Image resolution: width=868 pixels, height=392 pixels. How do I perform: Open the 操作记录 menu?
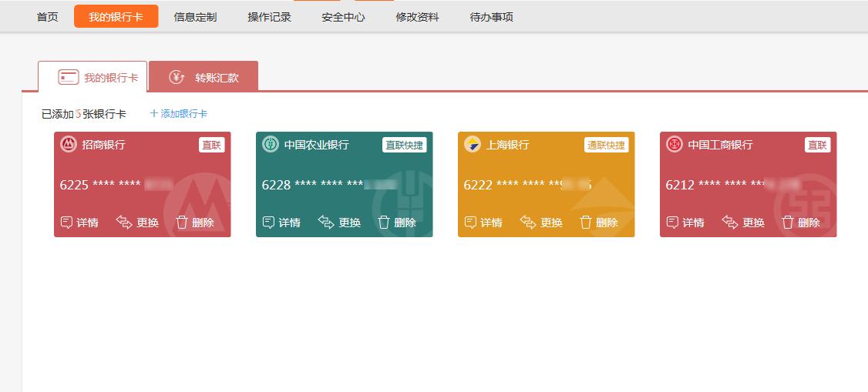click(x=270, y=17)
